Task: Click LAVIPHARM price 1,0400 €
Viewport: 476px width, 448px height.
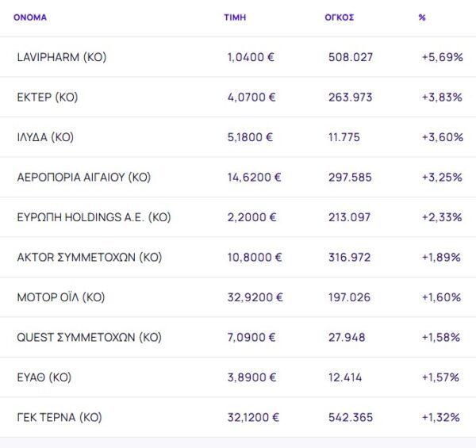Action: click(251, 58)
